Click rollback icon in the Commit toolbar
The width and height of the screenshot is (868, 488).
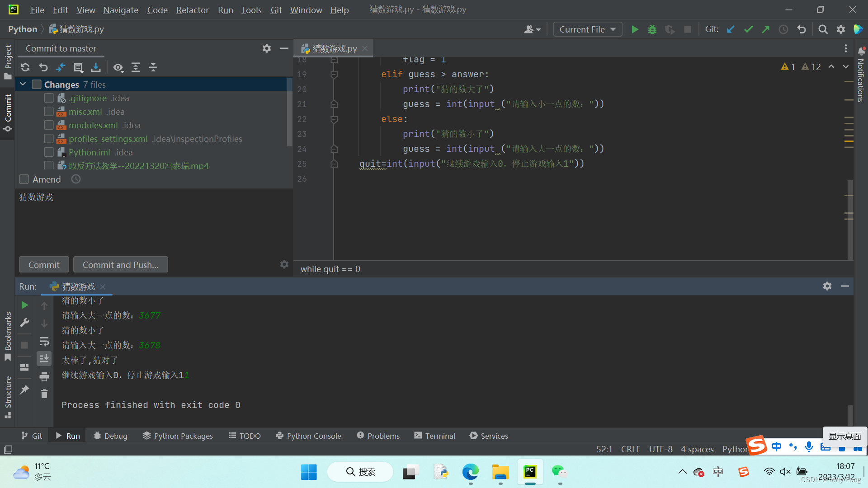click(43, 67)
